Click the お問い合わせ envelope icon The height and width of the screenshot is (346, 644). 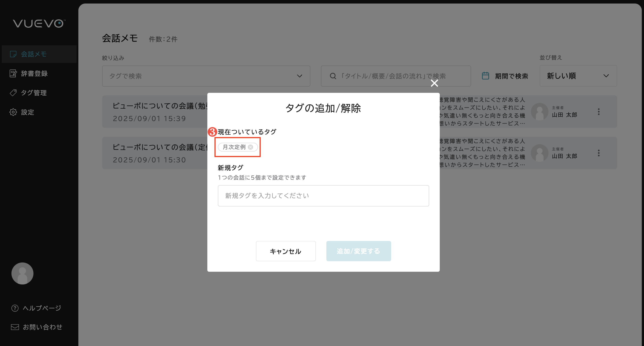[x=15, y=327]
